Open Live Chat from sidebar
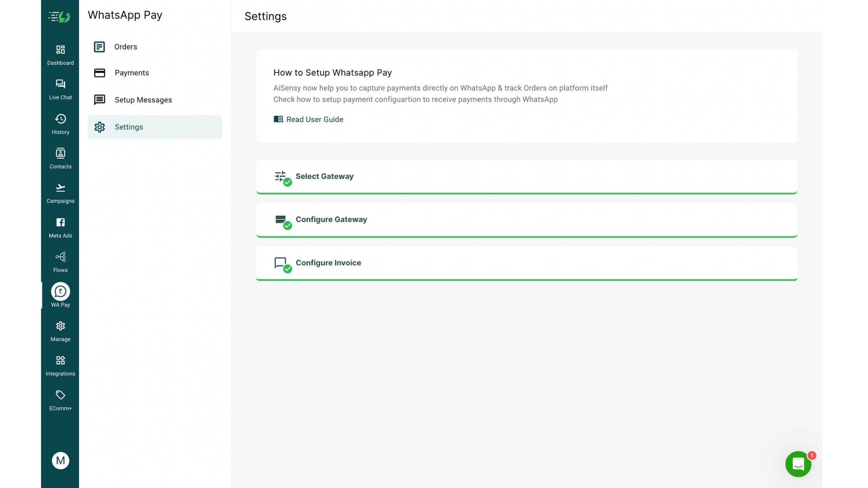This screenshot has height=488, width=868. 60,84
